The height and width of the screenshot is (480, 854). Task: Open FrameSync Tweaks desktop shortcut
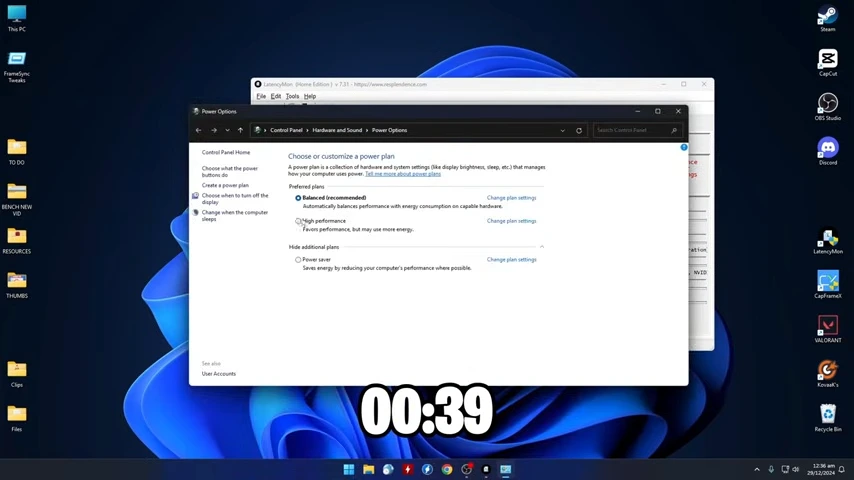[16, 67]
